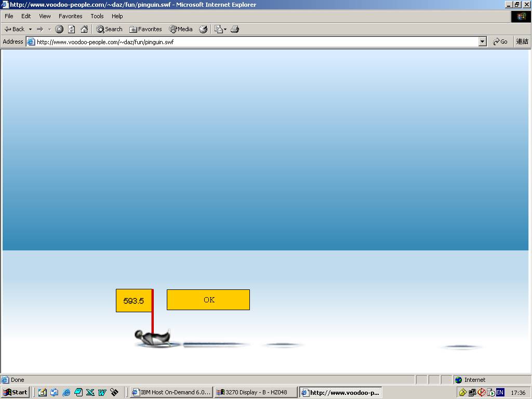Click the page icon in address bar
This screenshot has width=532, height=399.
(x=31, y=42)
